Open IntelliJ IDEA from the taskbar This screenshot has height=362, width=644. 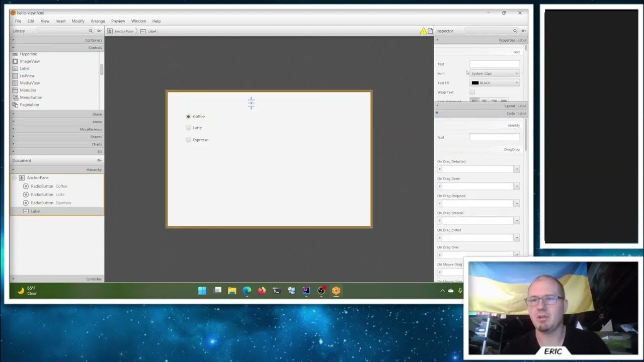point(306,291)
